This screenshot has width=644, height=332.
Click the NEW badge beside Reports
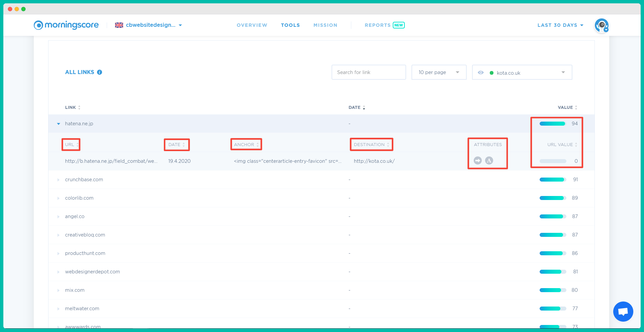tap(399, 25)
